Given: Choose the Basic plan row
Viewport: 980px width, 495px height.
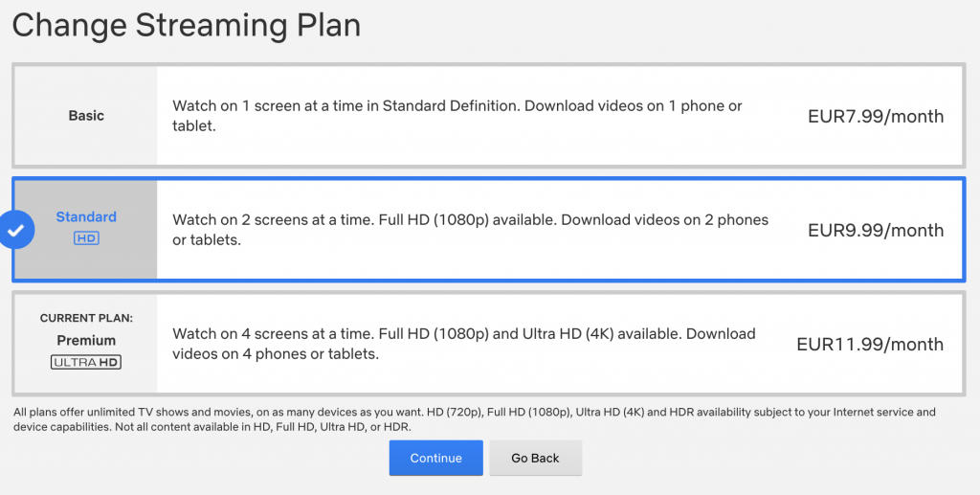Looking at the screenshot, I should [x=489, y=116].
